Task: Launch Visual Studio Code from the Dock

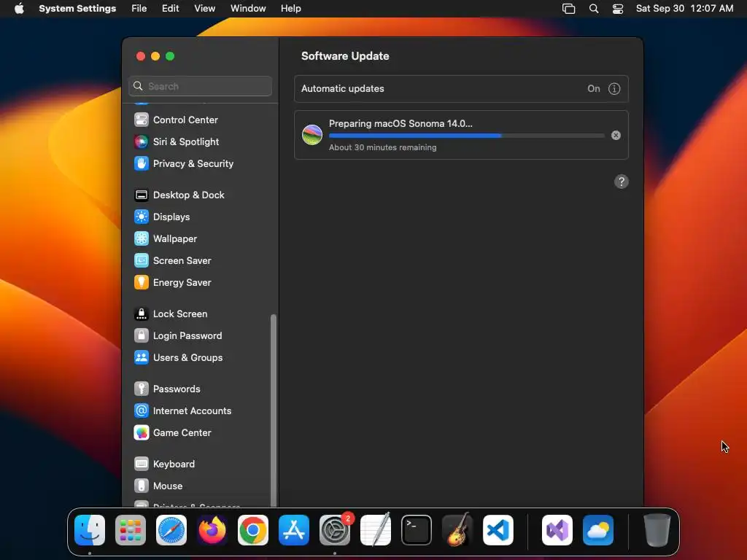Action: pyautogui.click(x=498, y=531)
